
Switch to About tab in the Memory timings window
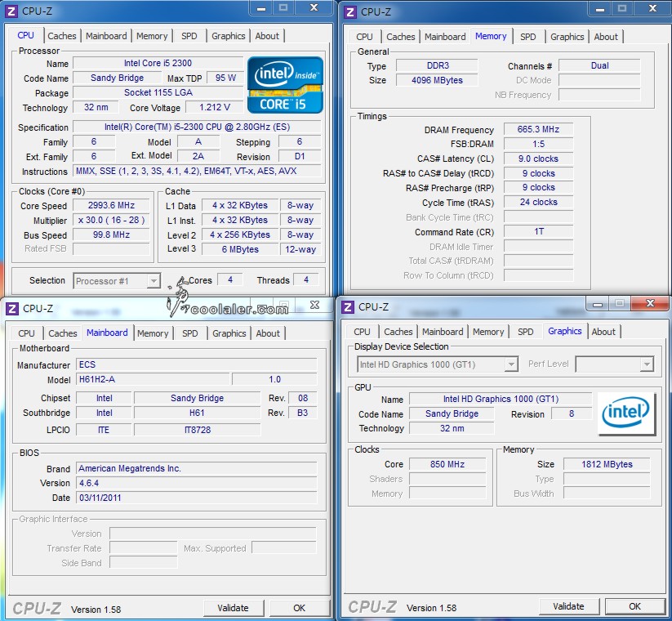click(606, 37)
